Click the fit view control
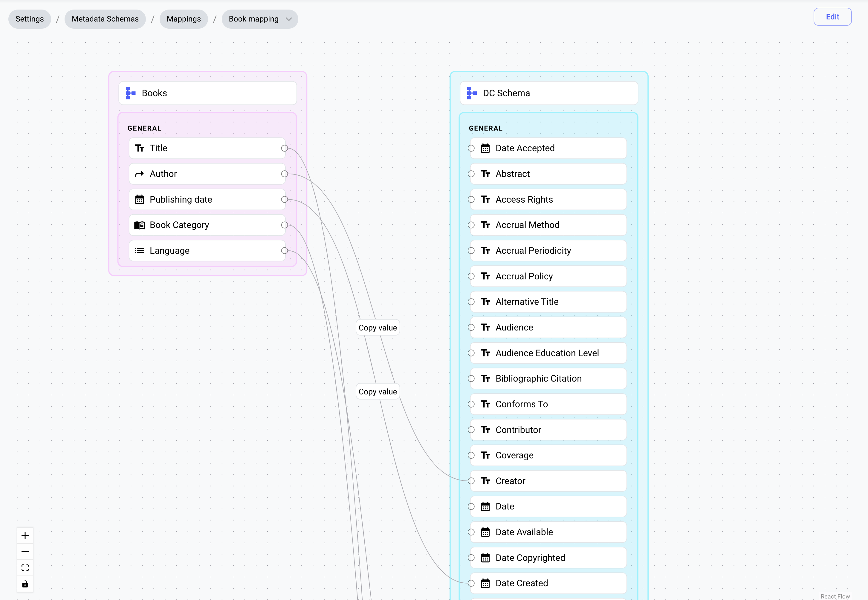Screen dimensions: 868x600 click(x=25, y=568)
